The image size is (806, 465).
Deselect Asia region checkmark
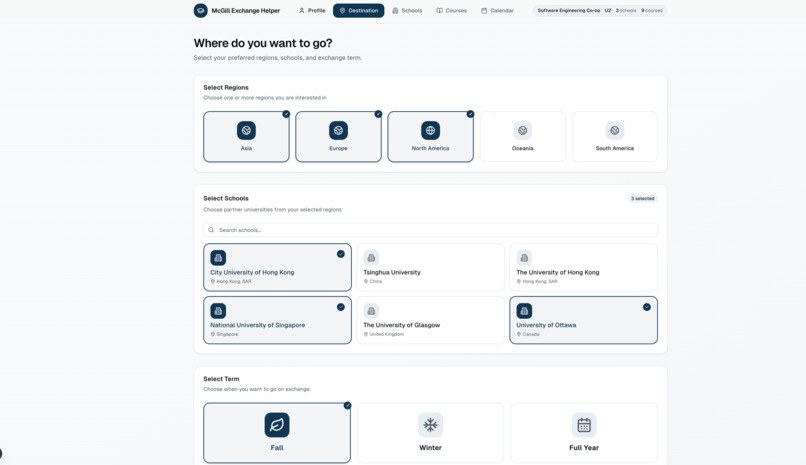point(286,114)
